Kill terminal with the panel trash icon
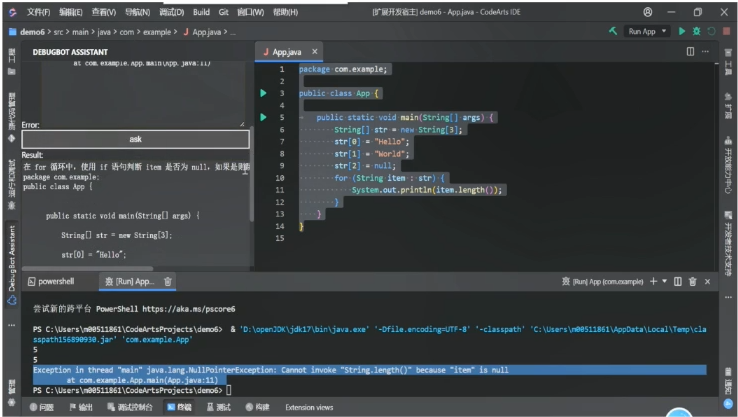This screenshot has height=417, width=738. 692,281
